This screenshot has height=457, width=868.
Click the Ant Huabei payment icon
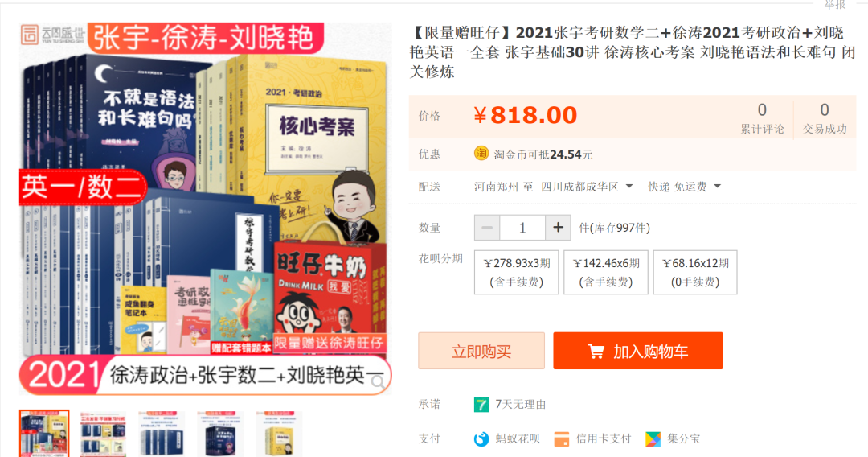coord(481,439)
